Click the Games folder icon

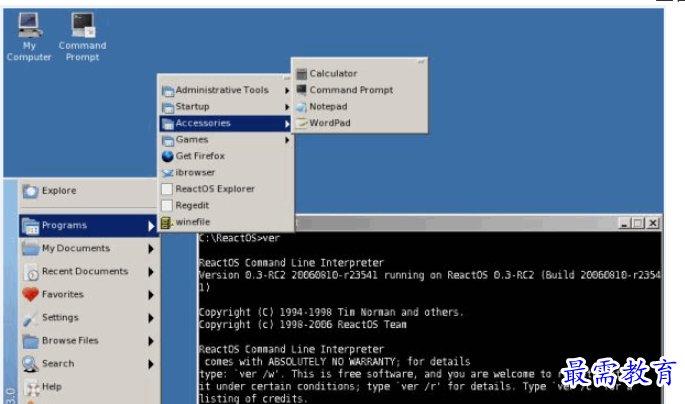[x=168, y=140]
